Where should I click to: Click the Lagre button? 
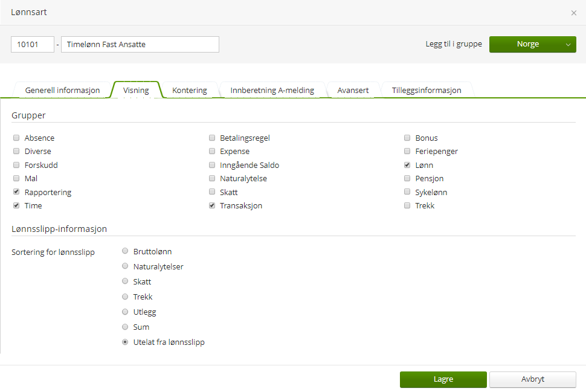pyautogui.click(x=443, y=379)
